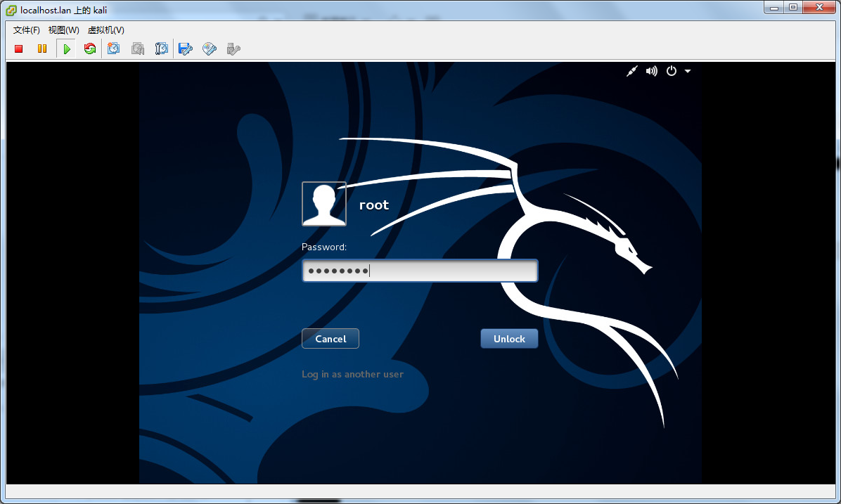Viewport: 841px width, 504px height.
Task: Close the kali console window
Action: (819, 8)
